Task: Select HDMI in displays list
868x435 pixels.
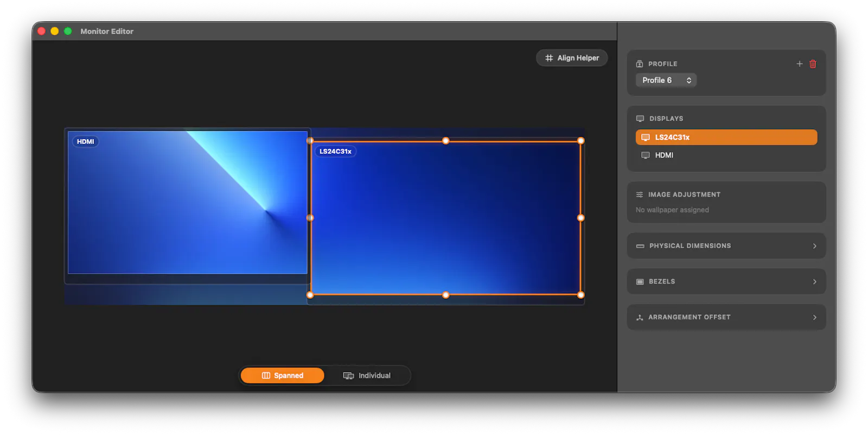Action: [726, 155]
